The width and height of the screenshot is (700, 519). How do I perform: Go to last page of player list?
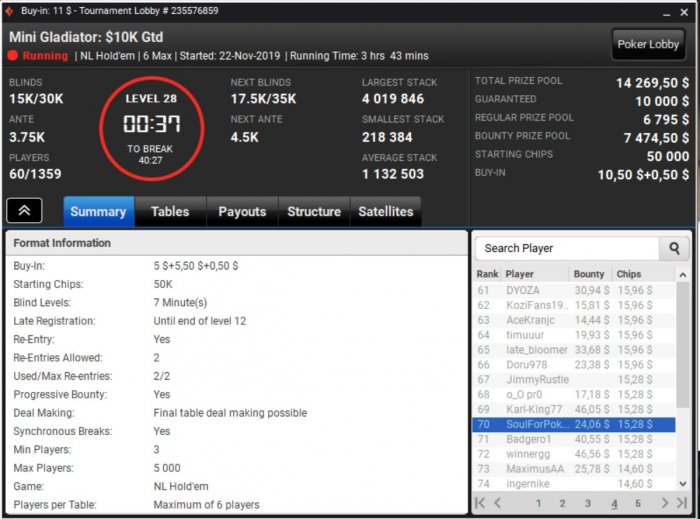(682, 503)
